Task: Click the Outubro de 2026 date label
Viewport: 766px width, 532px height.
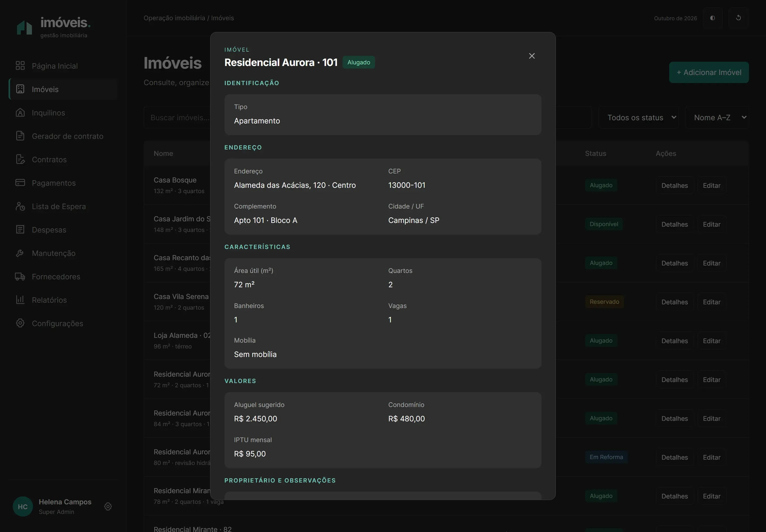Action: (x=675, y=18)
